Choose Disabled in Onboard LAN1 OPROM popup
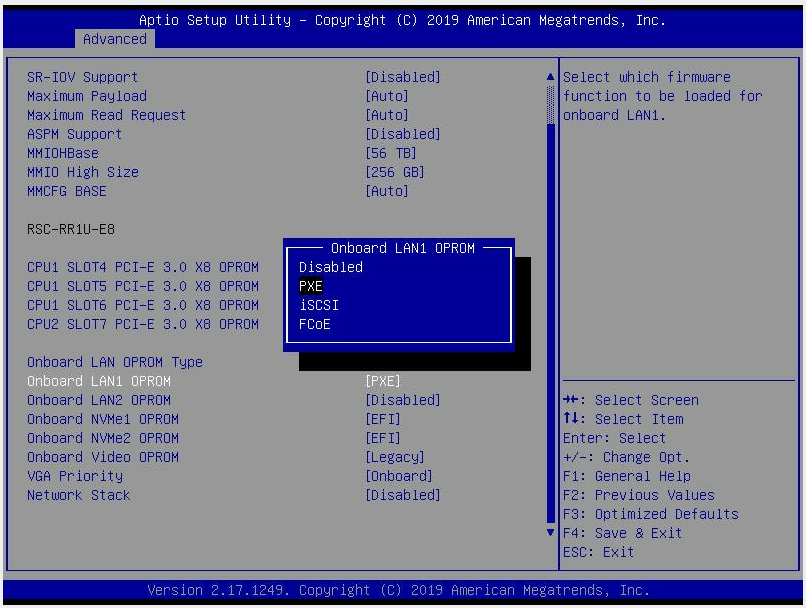806x608 pixels. point(331,267)
